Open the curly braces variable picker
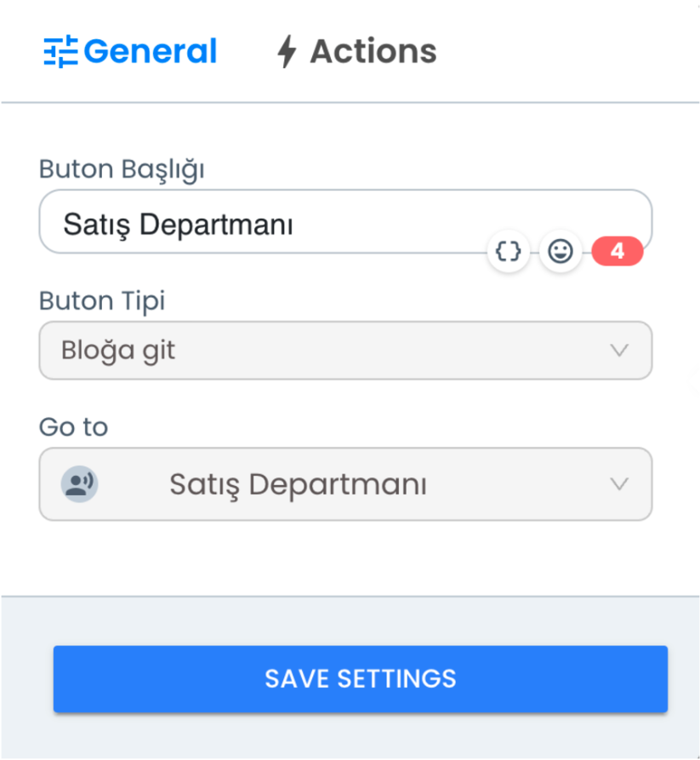 tap(508, 251)
